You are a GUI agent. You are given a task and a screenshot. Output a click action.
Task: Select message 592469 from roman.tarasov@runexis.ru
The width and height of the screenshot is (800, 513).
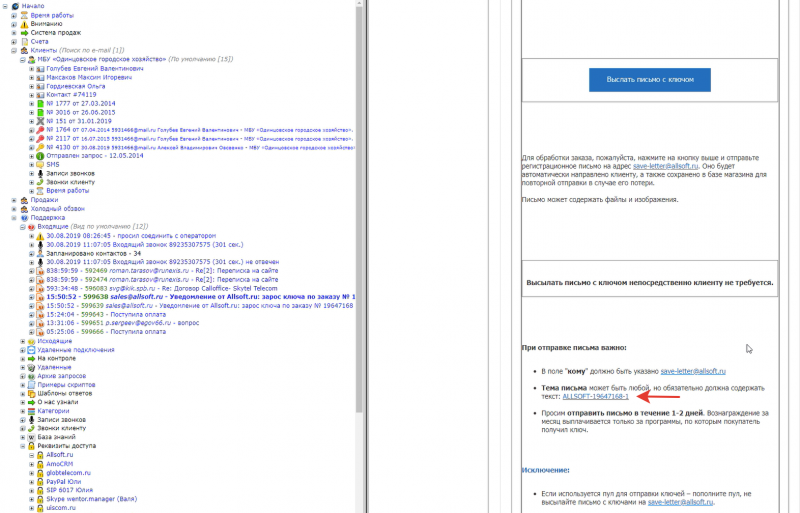[x=162, y=271]
